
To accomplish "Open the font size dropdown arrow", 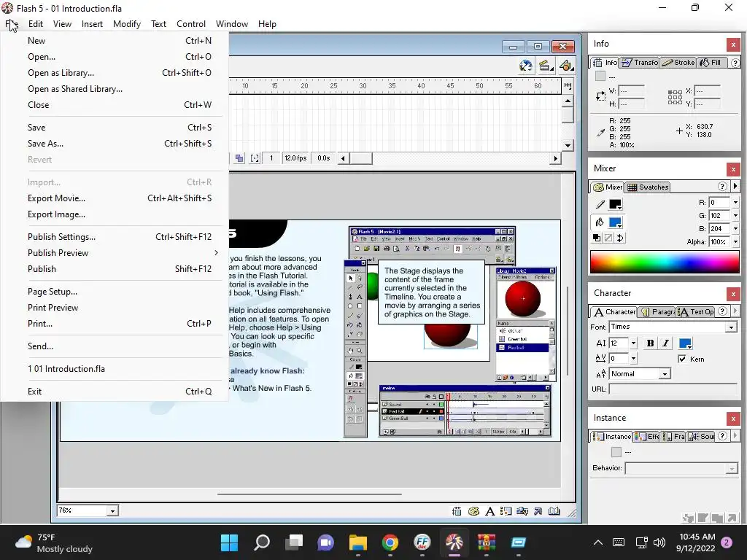I will coord(633,343).
